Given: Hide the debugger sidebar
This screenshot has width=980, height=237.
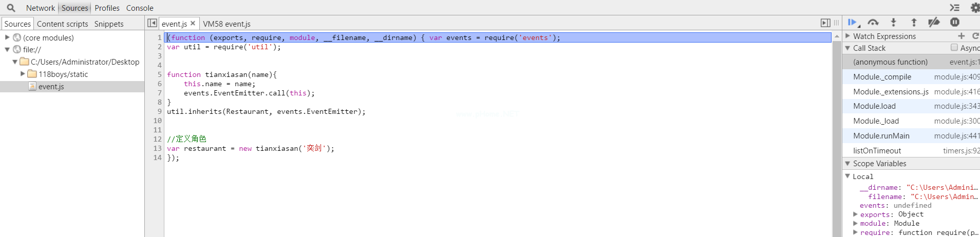Looking at the screenshot, I should [825, 23].
